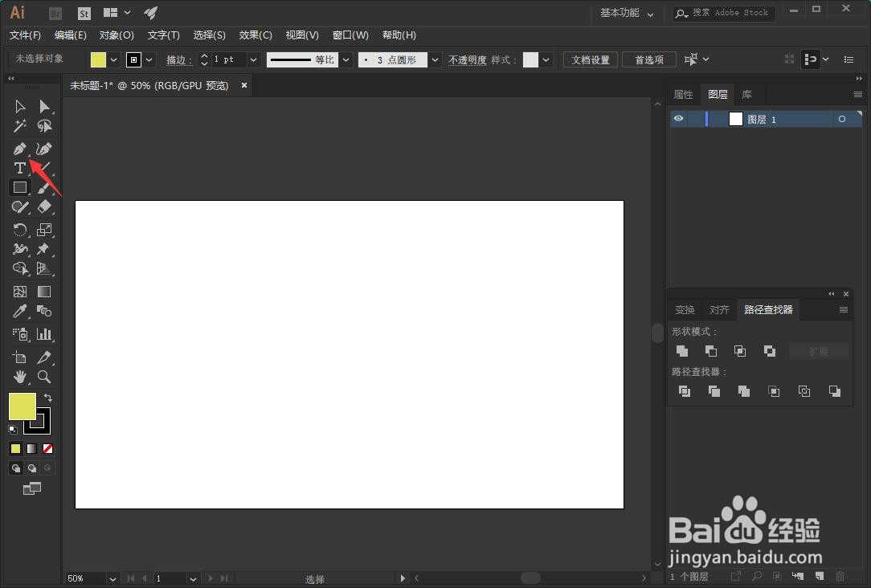Search Adobe Stock field

[724, 13]
